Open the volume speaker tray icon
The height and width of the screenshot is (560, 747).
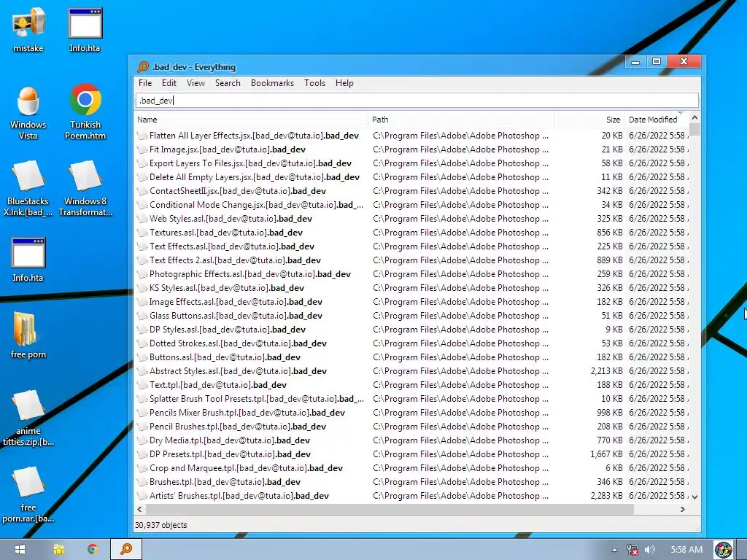click(x=650, y=550)
